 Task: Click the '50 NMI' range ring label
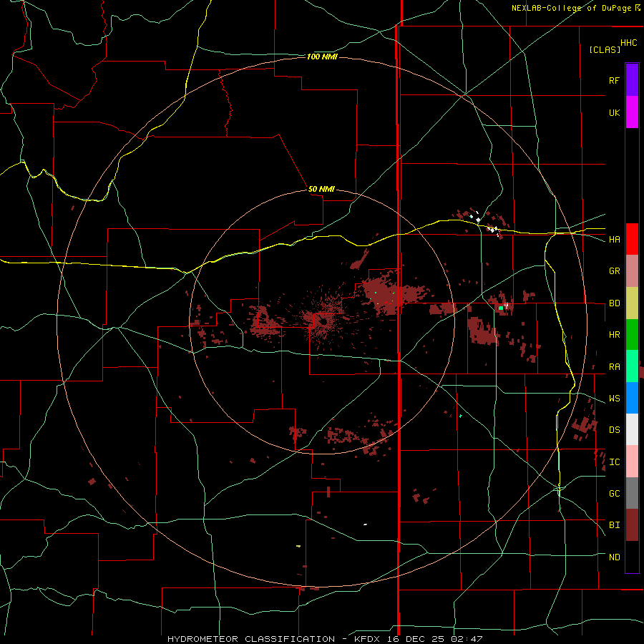pyautogui.click(x=321, y=190)
